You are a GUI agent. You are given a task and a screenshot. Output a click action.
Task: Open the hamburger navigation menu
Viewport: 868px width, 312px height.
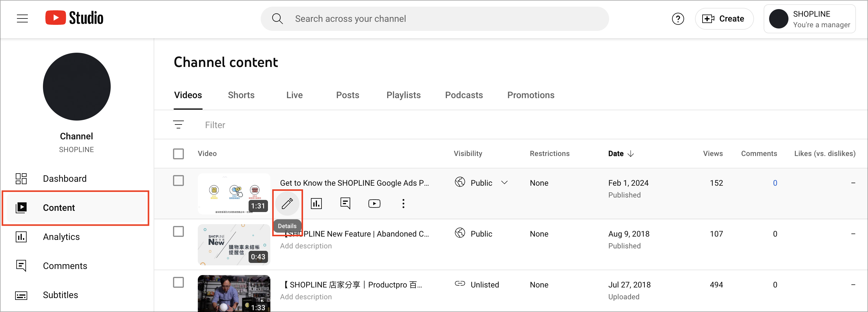point(22,18)
